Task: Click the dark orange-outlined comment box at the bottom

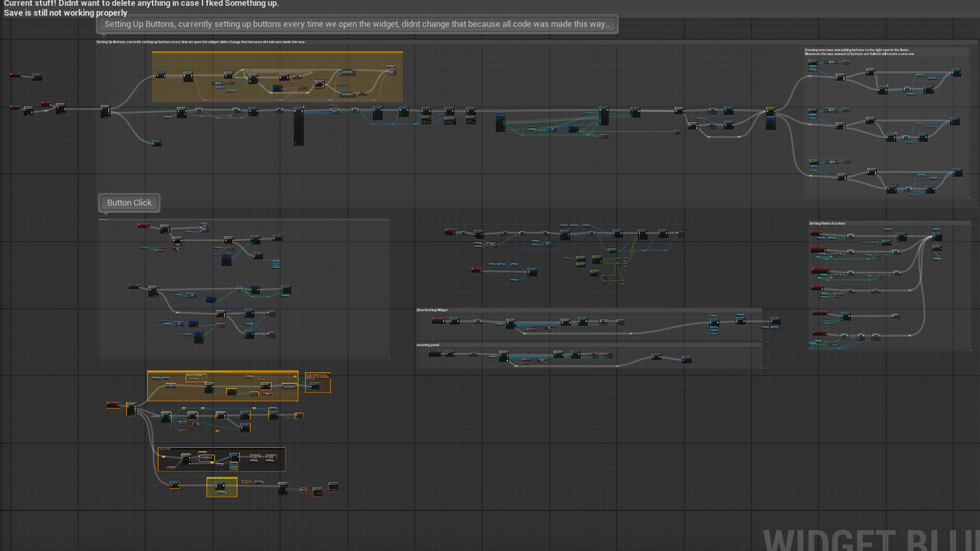Action: [222, 459]
